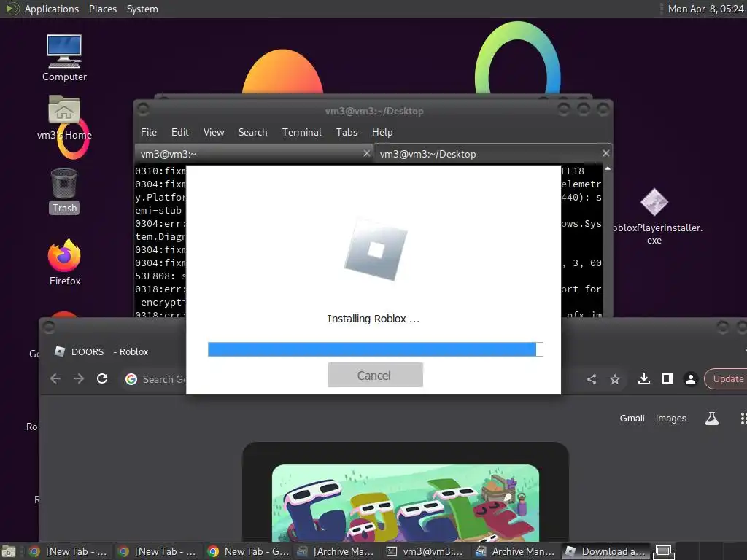Open the terminal Search menu

tap(252, 133)
